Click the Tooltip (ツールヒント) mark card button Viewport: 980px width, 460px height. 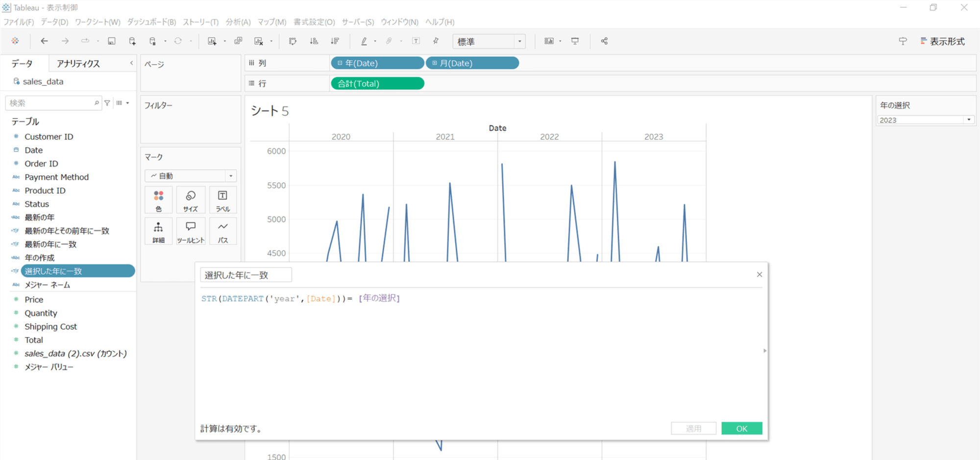191,231
